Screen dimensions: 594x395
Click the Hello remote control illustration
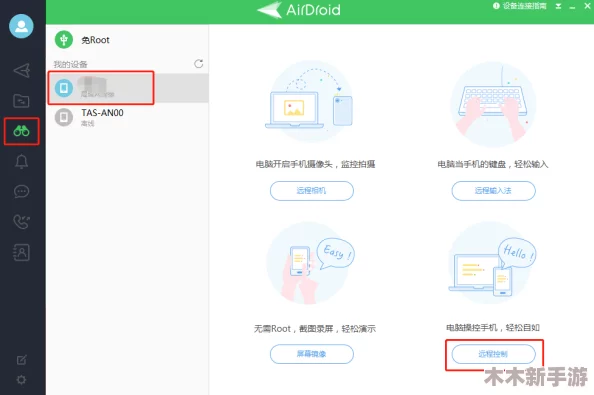coord(492,263)
